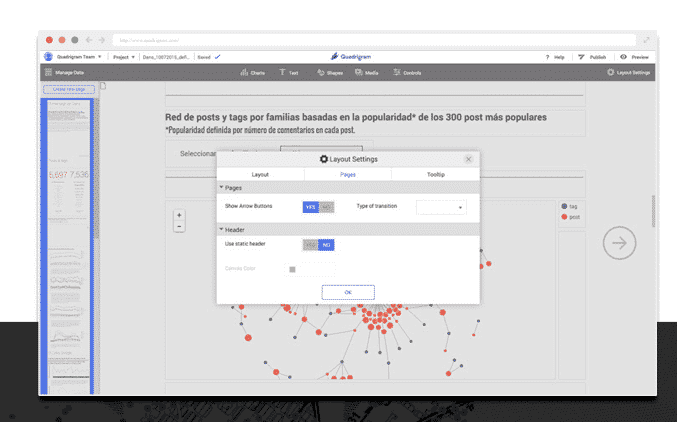Image resolution: width=677 pixels, height=422 pixels.
Task: Select the Text tool
Action: coord(288,73)
